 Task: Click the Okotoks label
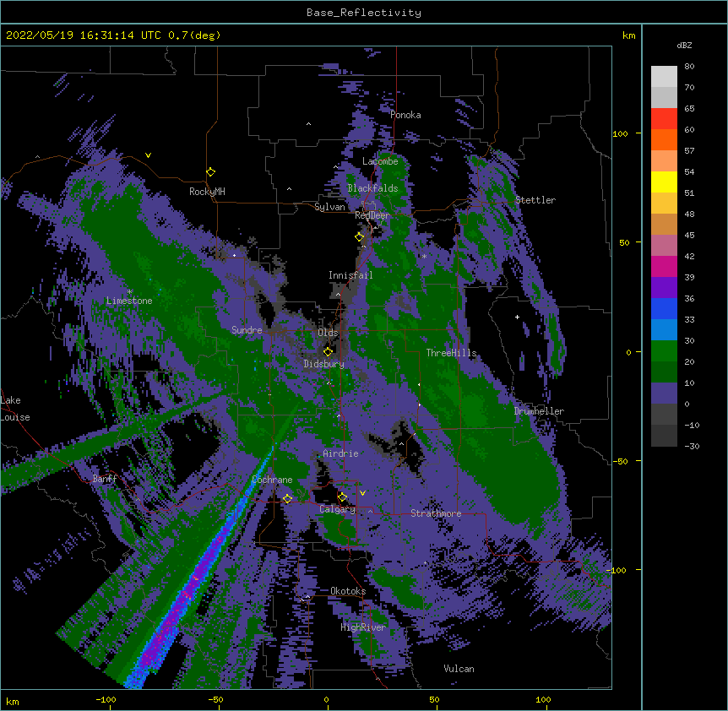point(348,591)
